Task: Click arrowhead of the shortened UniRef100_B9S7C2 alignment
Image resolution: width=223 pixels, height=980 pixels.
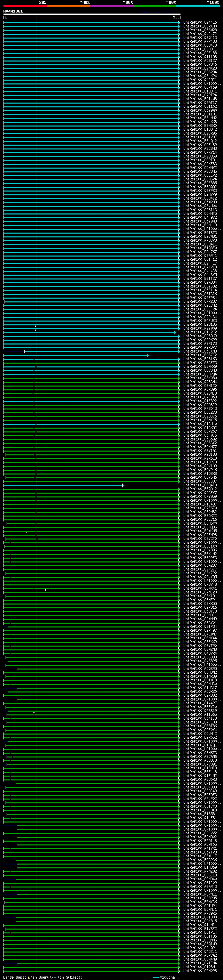Action: click(x=148, y=355)
